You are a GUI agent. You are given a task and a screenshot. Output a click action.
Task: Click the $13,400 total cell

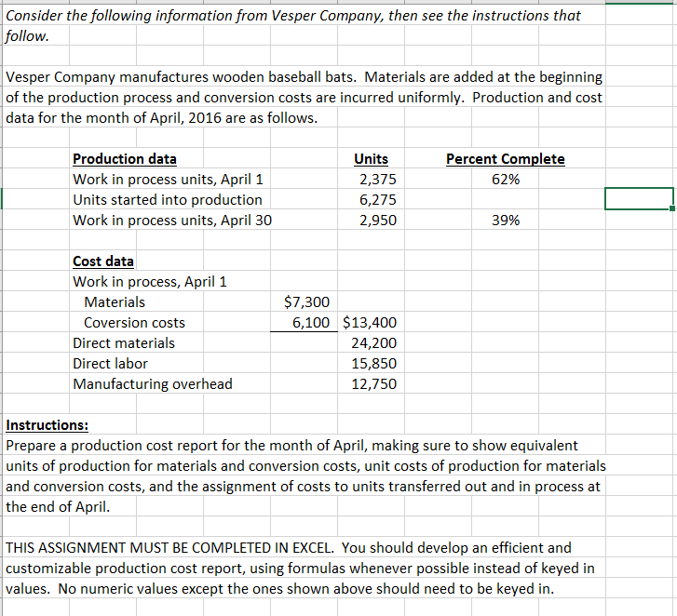coord(370,323)
